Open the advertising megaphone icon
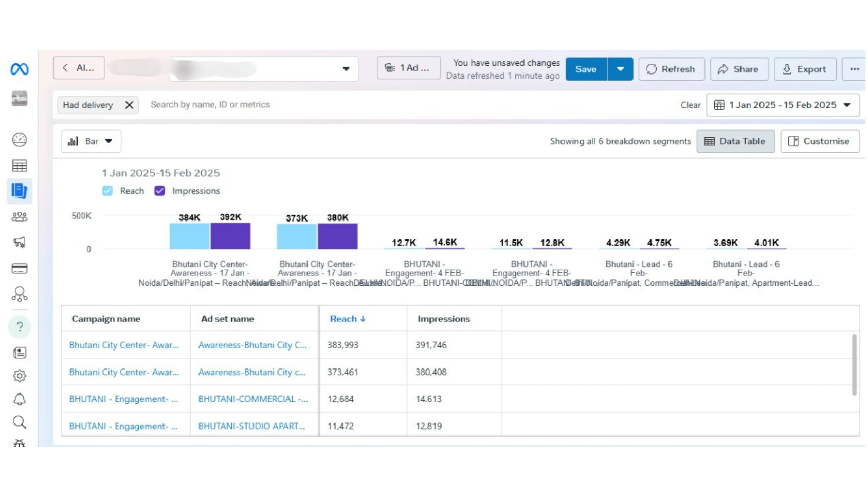The width and height of the screenshot is (868, 498). coord(20,243)
